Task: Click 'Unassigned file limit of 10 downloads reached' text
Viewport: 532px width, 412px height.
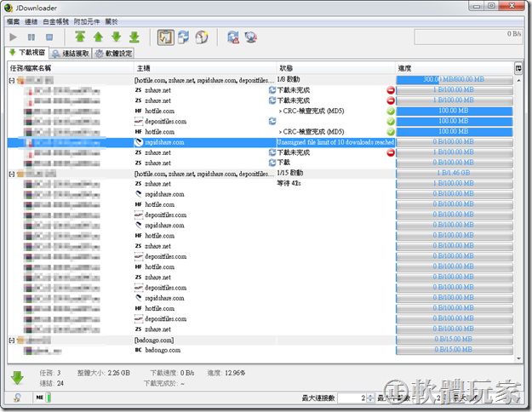Action: pos(335,142)
